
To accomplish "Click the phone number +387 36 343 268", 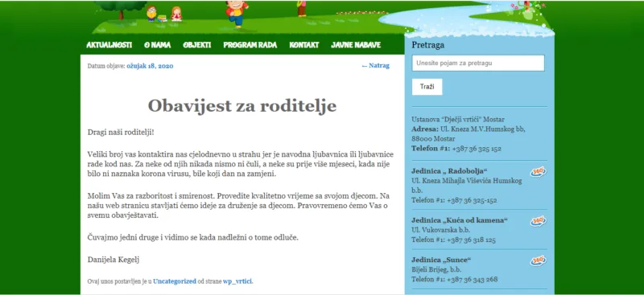I will tap(472, 280).
